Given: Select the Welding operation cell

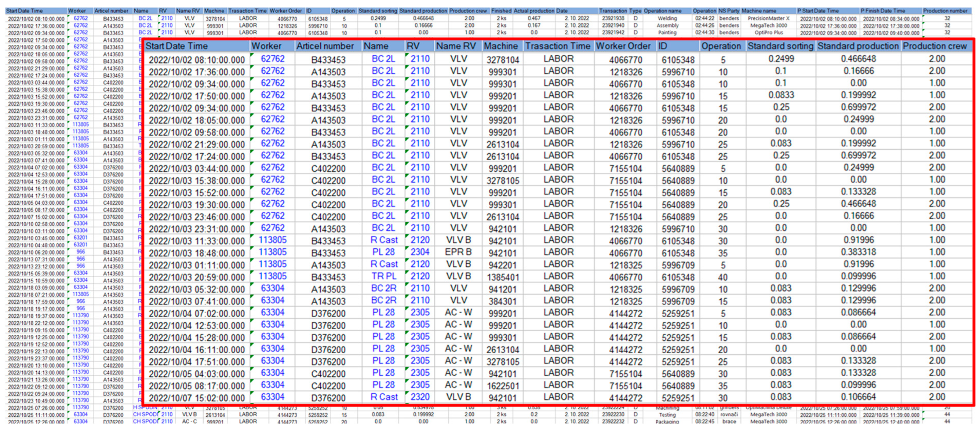Looking at the screenshot, I should click(667, 18).
